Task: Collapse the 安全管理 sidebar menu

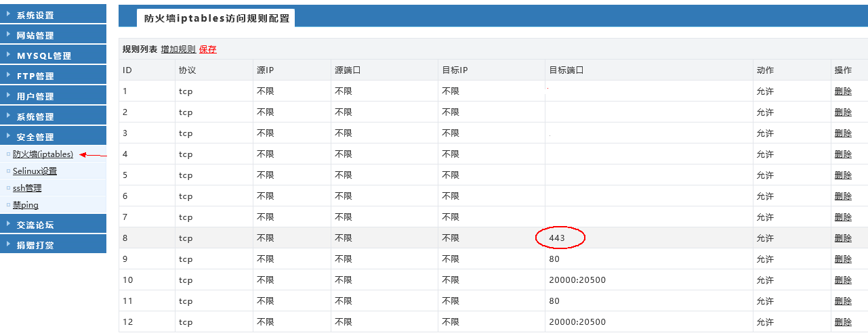Action: click(x=53, y=136)
